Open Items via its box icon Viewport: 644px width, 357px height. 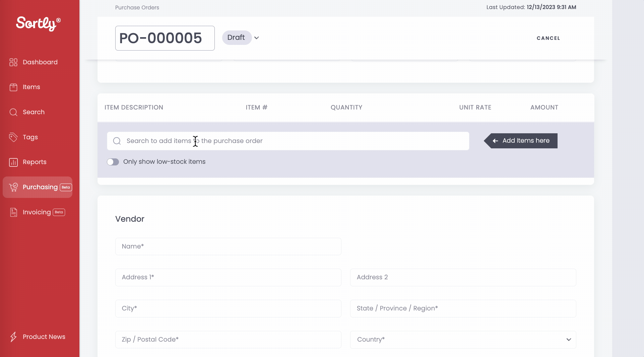13,87
